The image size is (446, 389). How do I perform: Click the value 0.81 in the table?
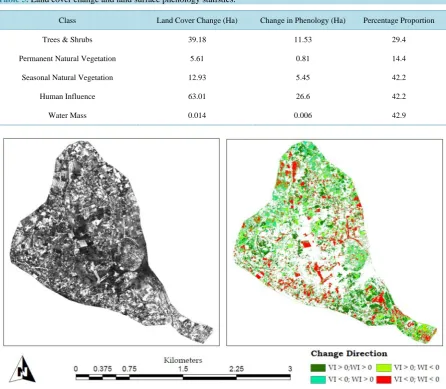point(303,58)
